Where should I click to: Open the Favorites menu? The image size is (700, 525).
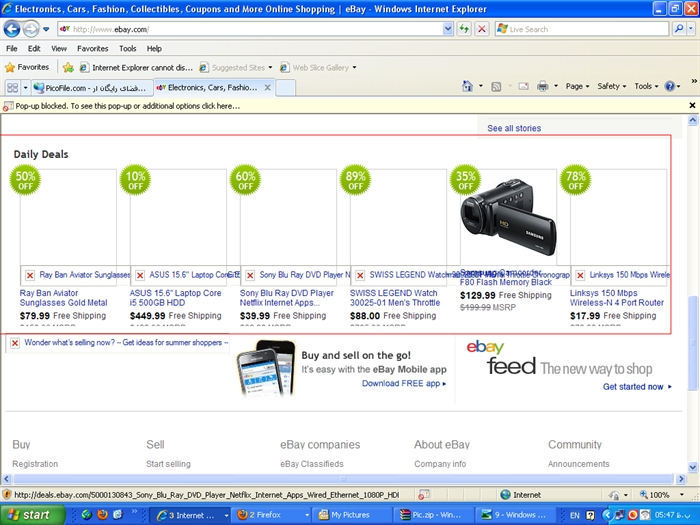point(92,49)
